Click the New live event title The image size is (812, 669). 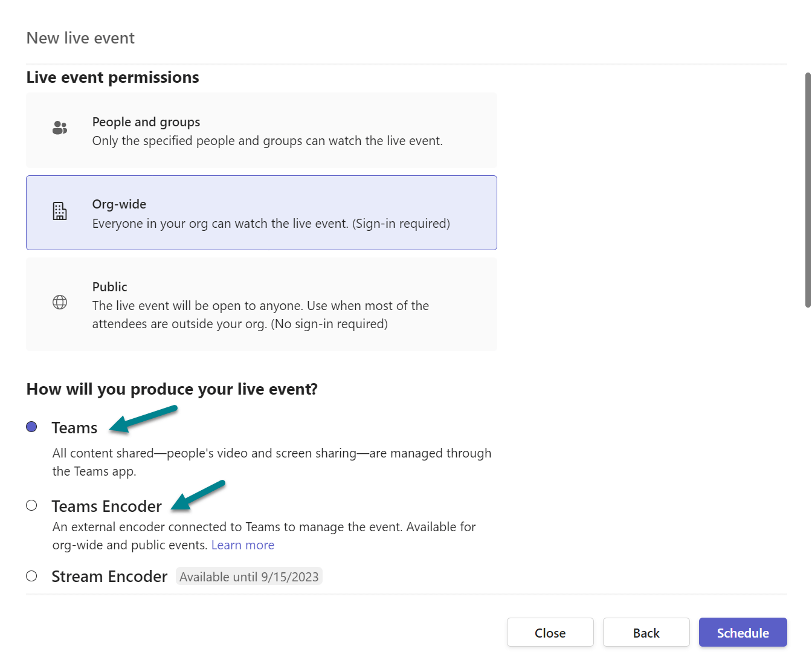80,37
